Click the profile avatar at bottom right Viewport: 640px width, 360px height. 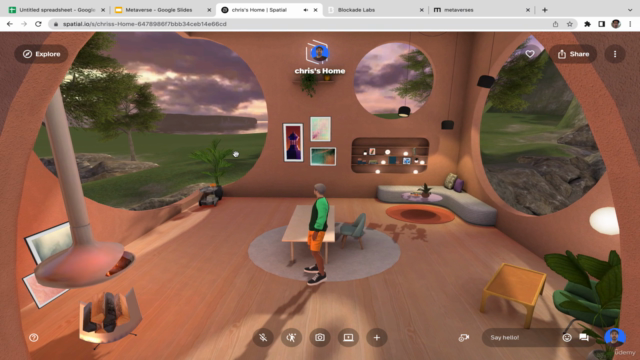point(615,337)
